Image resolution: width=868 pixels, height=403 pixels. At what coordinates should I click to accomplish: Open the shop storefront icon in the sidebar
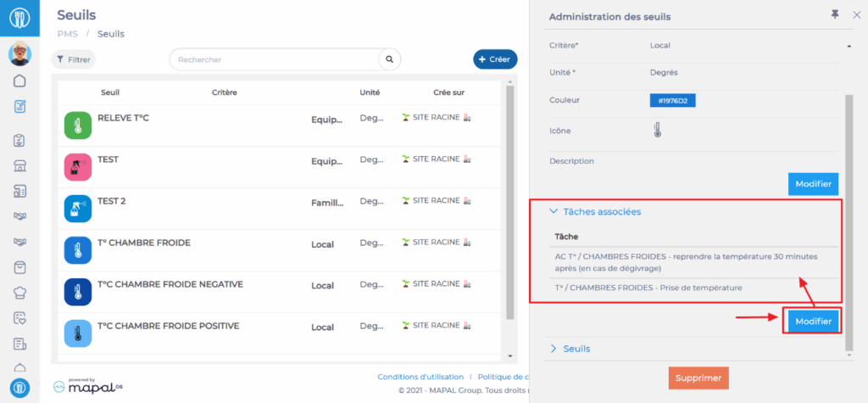click(x=19, y=165)
